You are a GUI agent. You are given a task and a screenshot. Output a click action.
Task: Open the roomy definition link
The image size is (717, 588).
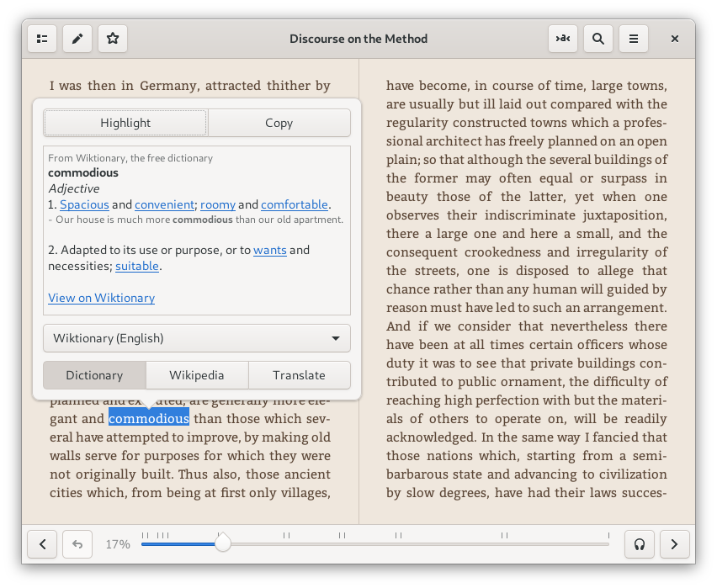pyautogui.click(x=218, y=204)
